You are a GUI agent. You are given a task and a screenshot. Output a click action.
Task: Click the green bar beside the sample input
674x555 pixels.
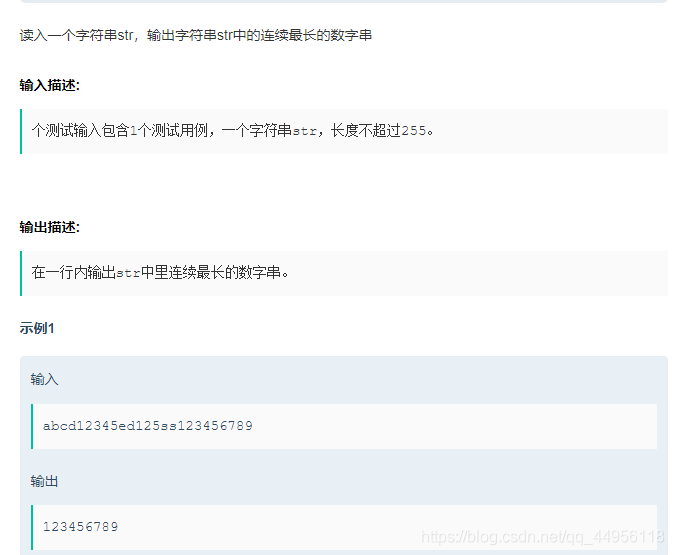pyautogui.click(x=32, y=426)
